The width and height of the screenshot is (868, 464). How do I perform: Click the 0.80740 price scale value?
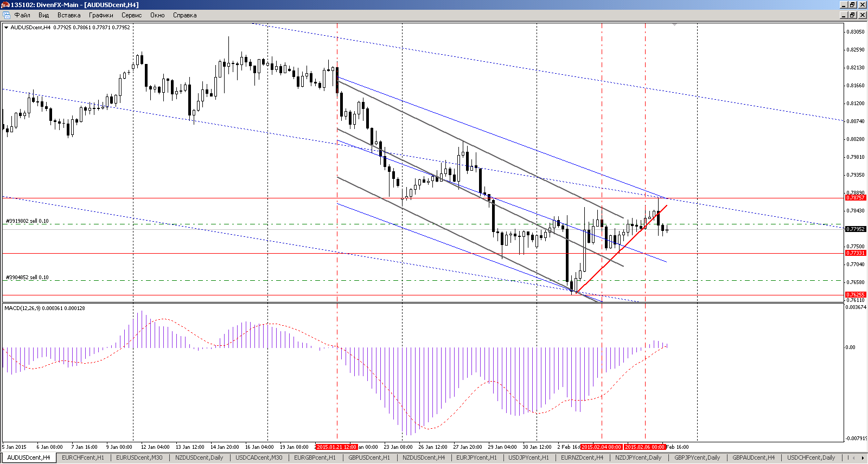[x=856, y=121]
